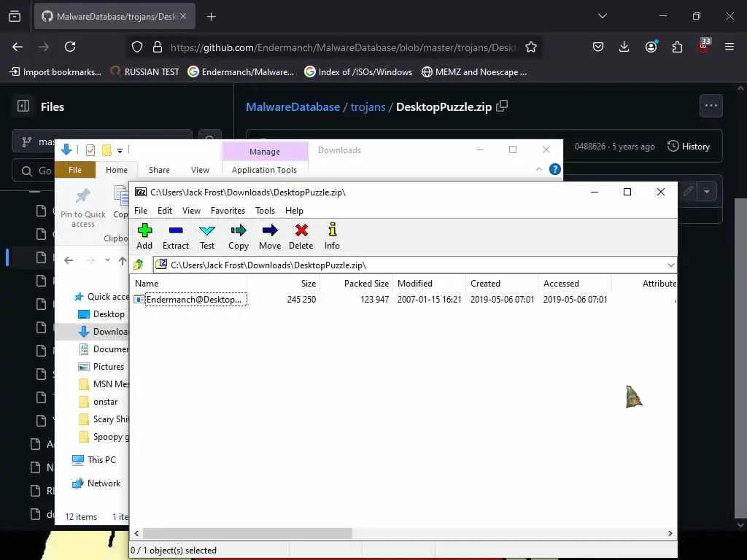Open the Firefox hamburger application menu

pos(729,47)
